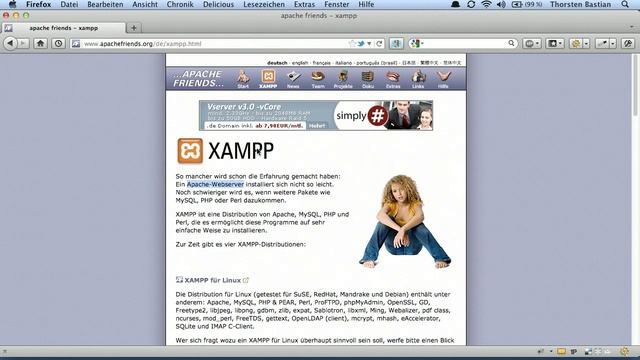This screenshot has height=360, width=640.
Task: Switch site language to português (brasil)
Action: [x=377, y=63]
